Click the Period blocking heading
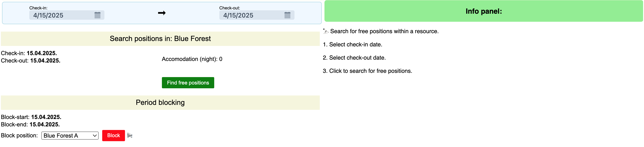 point(160,102)
